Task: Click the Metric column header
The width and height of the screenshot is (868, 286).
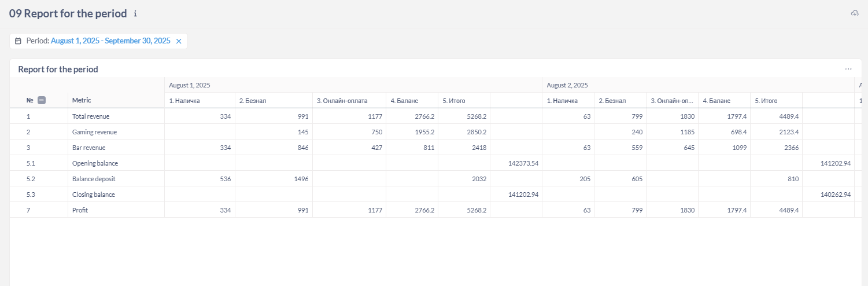Action: coord(82,100)
